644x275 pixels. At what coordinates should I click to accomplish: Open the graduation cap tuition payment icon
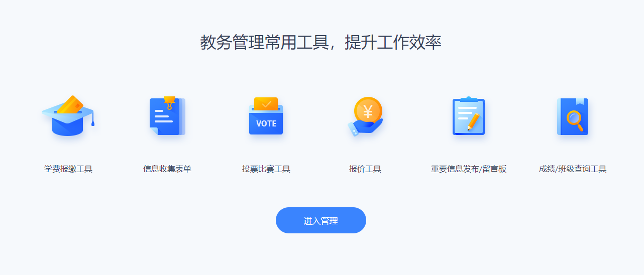point(68,116)
